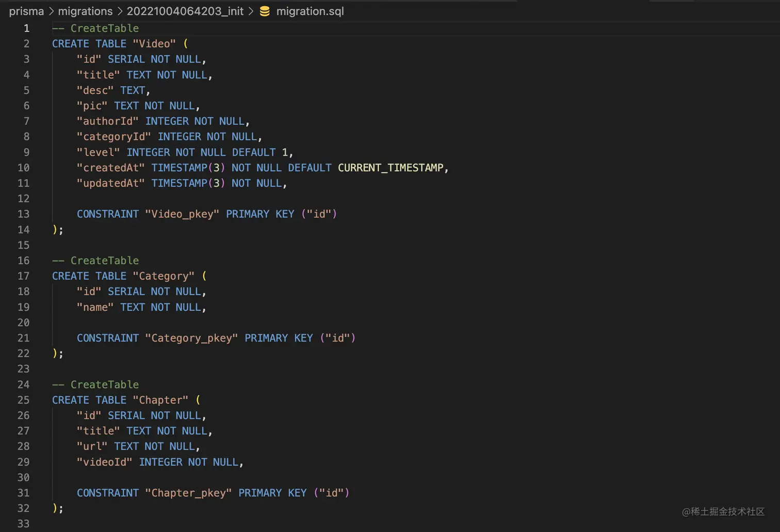The image size is (780, 532).
Task: Click the closing parenthesis on line 32
Action: pos(55,508)
